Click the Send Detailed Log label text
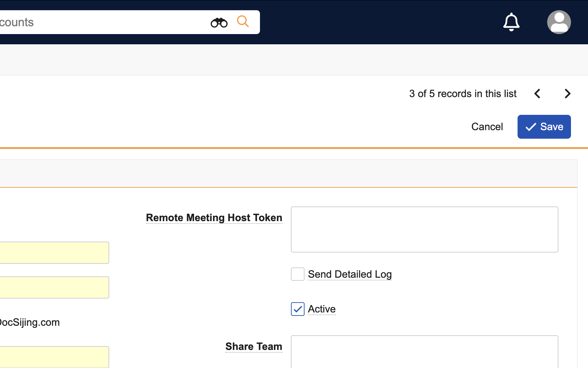 tap(350, 274)
